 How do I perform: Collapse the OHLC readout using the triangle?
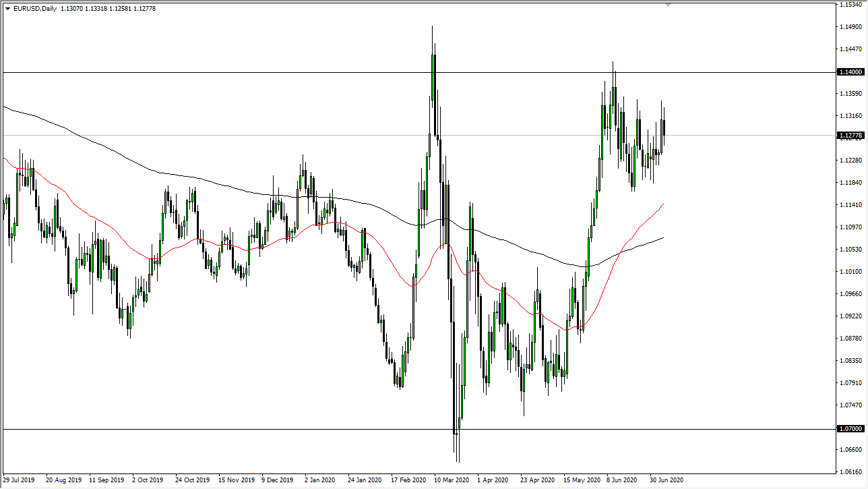coord(7,9)
